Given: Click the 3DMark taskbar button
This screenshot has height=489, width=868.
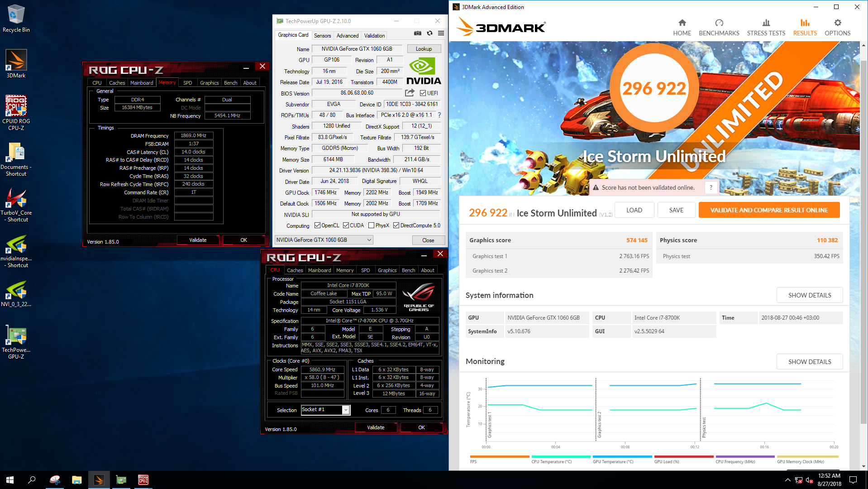Looking at the screenshot, I should (x=99, y=480).
